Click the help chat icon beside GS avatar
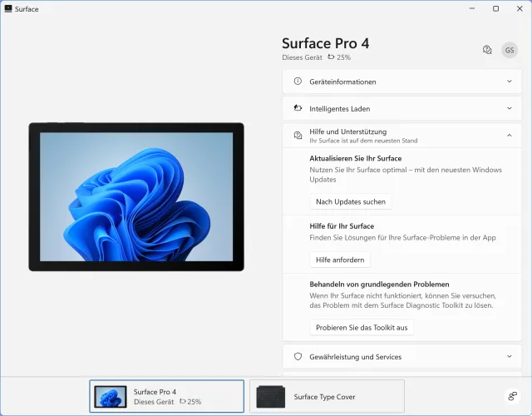The width and height of the screenshot is (532, 416). pos(487,50)
